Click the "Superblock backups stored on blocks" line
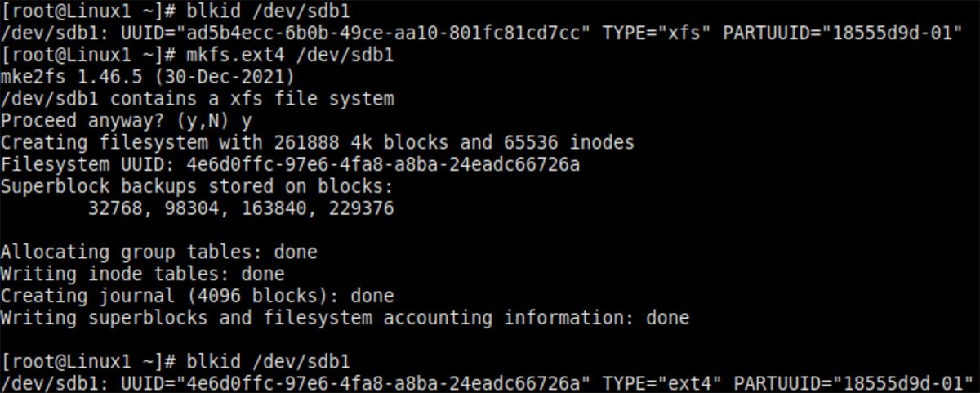 [196, 186]
